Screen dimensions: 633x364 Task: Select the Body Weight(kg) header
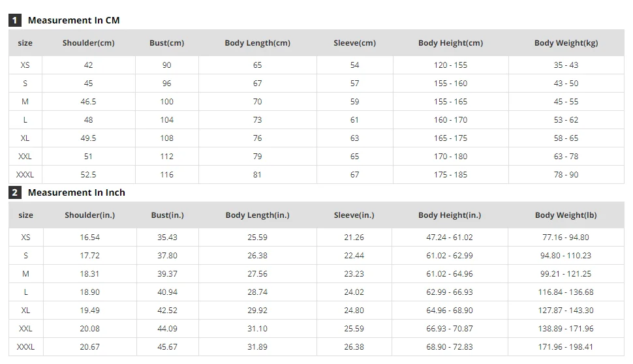566,43
